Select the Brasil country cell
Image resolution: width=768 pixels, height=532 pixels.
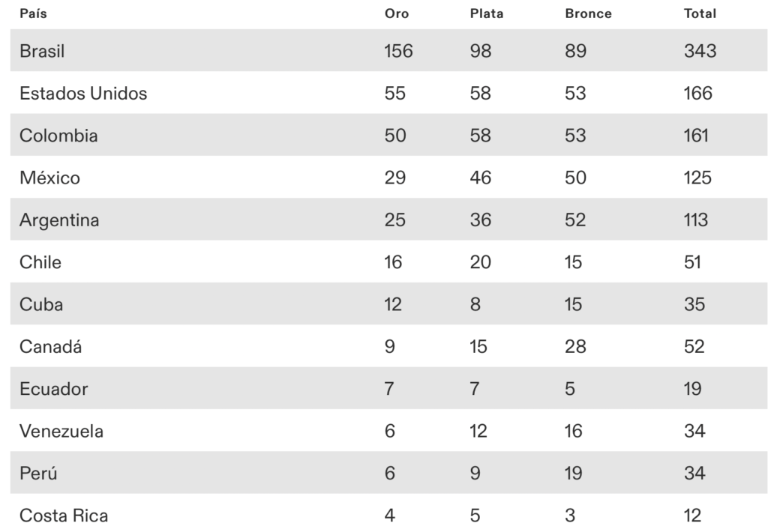(x=42, y=51)
